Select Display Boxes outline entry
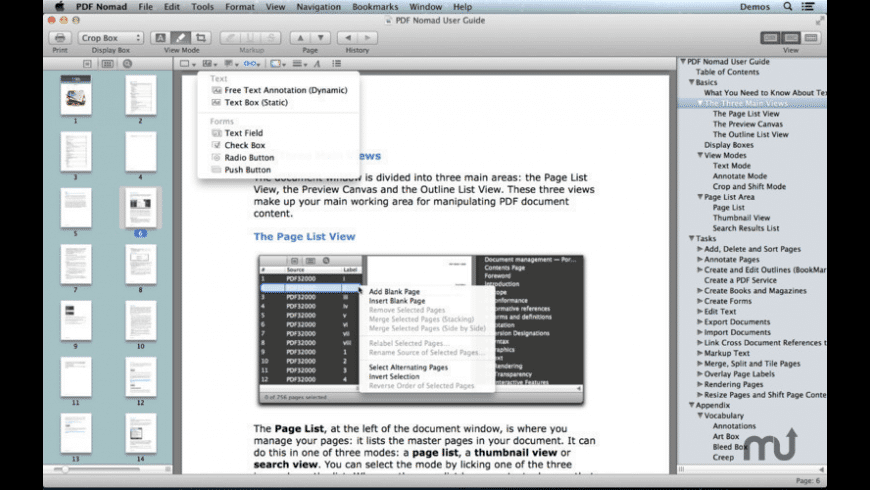Image resolution: width=870 pixels, height=490 pixels. click(x=729, y=145)
